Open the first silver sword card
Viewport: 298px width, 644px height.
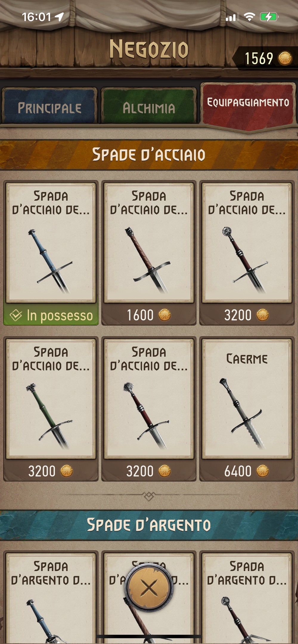pyautogui.click(x=51, y=598)
